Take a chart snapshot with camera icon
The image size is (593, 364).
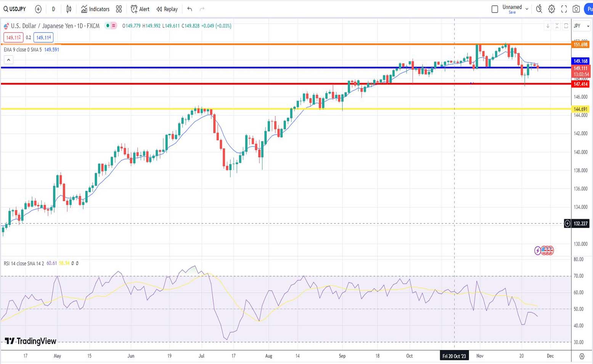point(576,9)
